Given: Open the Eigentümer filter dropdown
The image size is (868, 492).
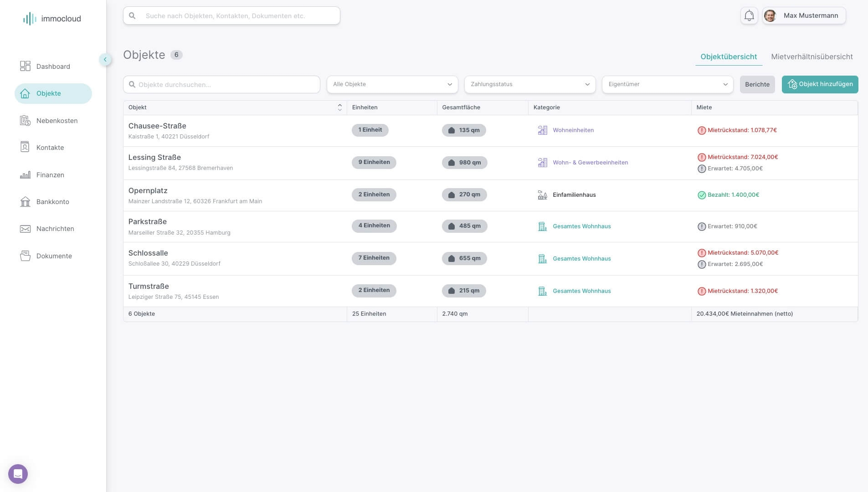Looking at the screenshot, I should coord(667,84).
